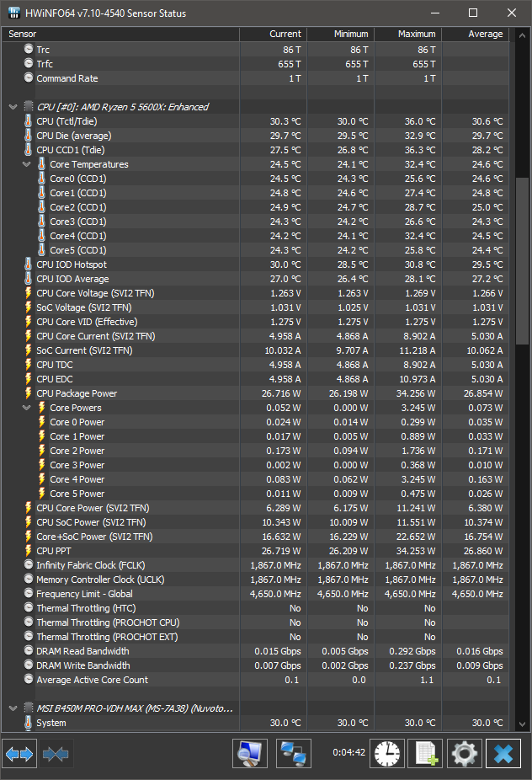The width and height of the screenshot is (532, 780).
Task: Select the DRAM Write Bandwidth label
Action: click(x=83, y=665)
